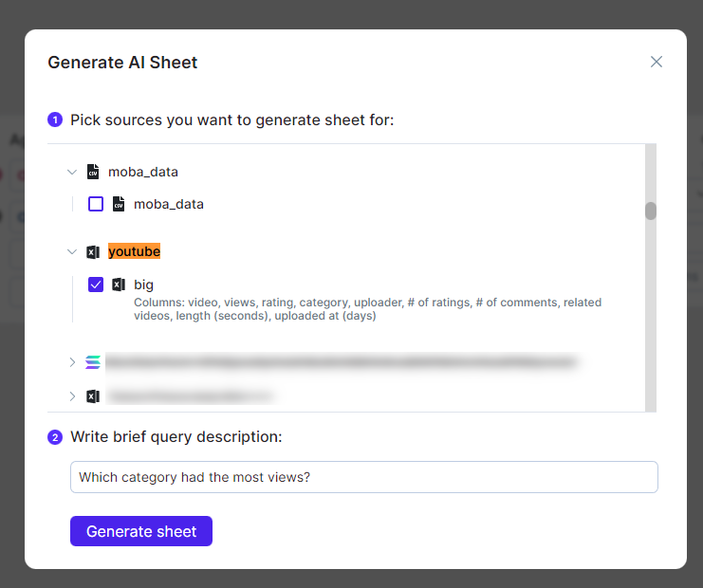Click the CSV file icon beside the moba_data checkbox
This screenshot has width=703, height=588.
[x=119, y=204]
